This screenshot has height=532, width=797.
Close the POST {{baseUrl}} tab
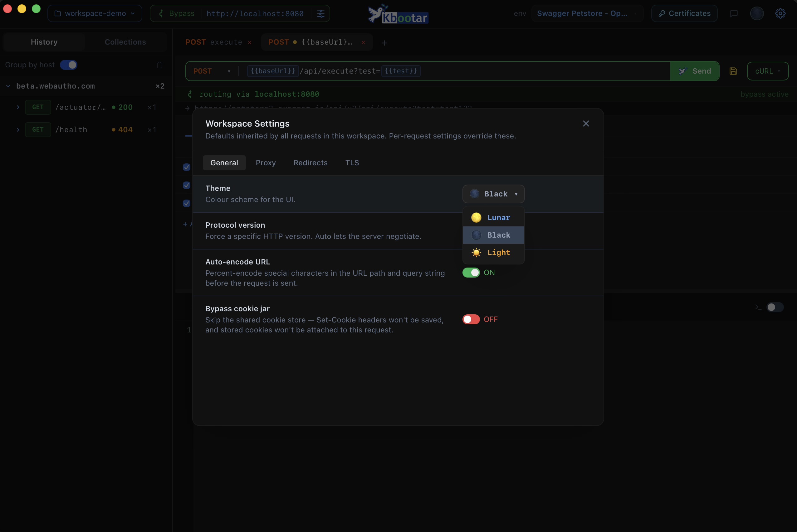363,42
